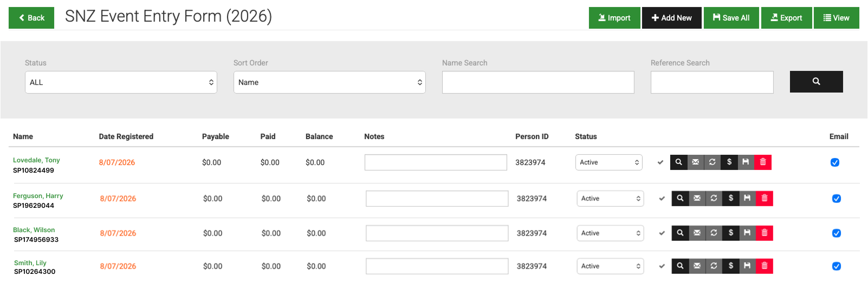Open Status dropdown for Smith, Lily
The image size is (868, 289).
coord(610,266)
